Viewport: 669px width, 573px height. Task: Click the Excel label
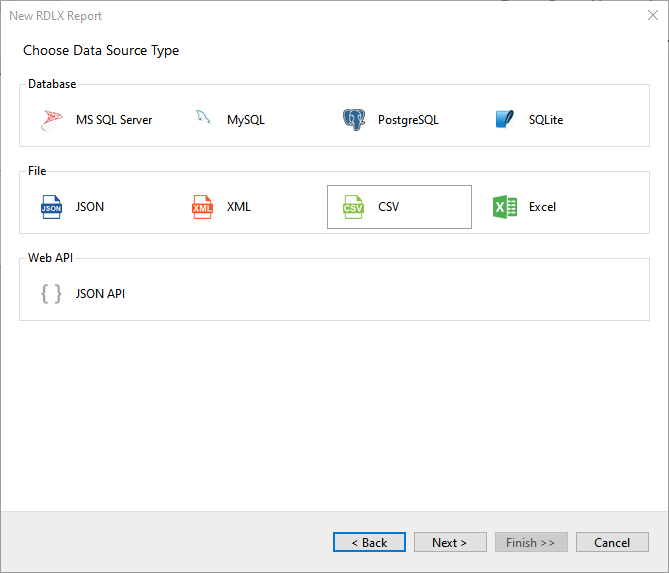542,207
